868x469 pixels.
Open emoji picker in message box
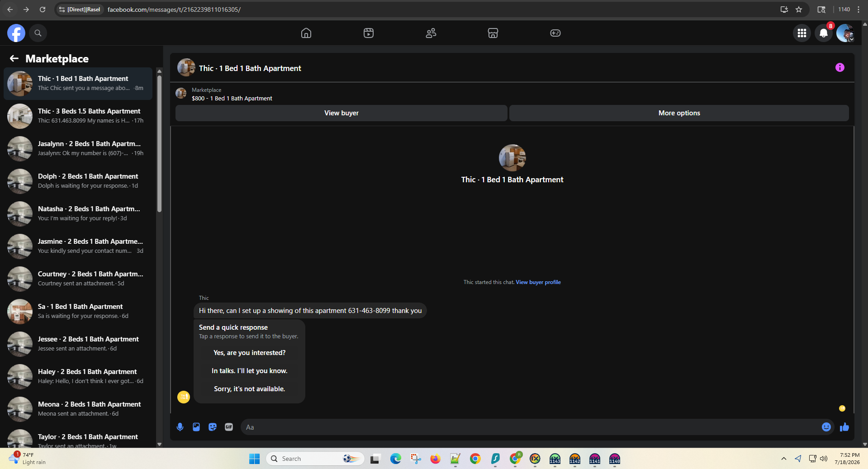(826, 427)
